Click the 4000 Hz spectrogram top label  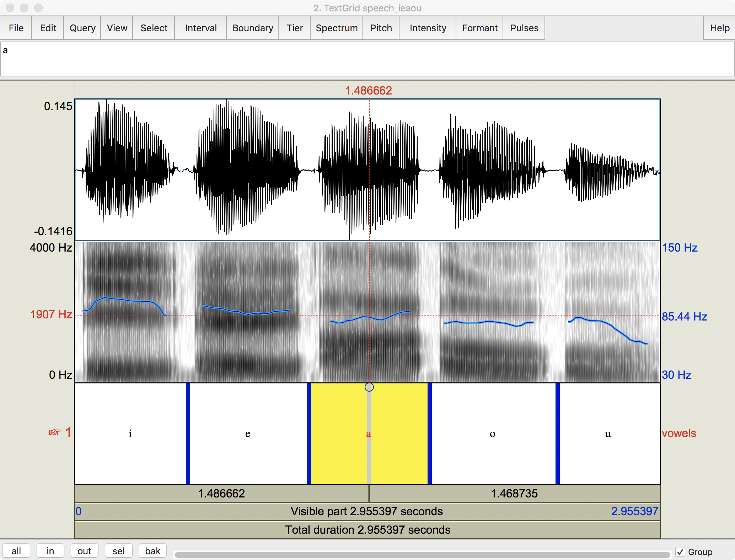pyautogui.click(x=51, y=248)
